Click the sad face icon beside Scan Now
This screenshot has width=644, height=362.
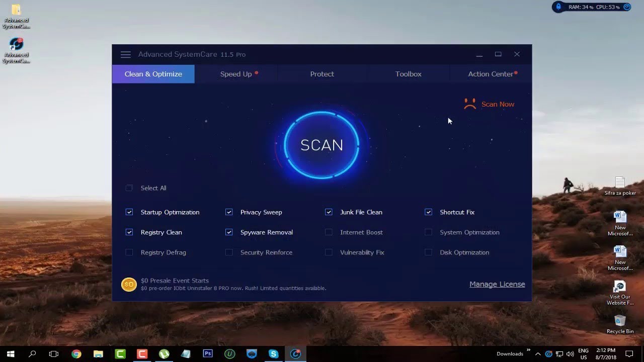tap(470, 104)
